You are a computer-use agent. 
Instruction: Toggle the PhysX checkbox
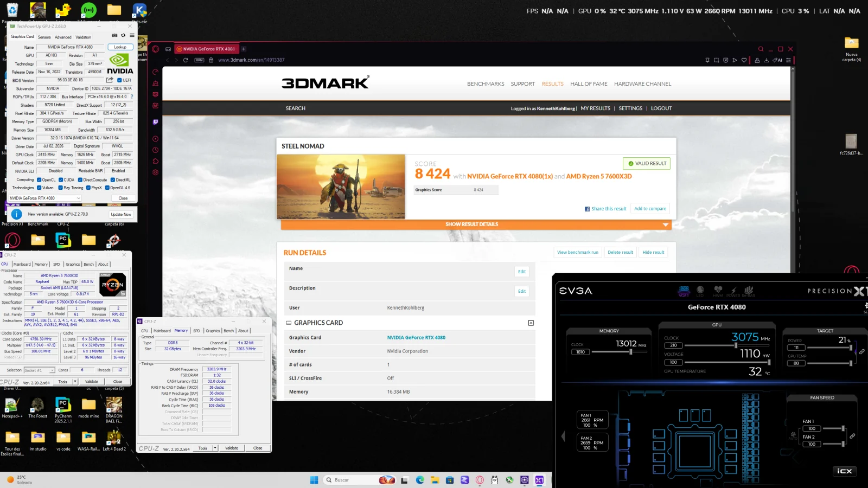pos(88,188)
